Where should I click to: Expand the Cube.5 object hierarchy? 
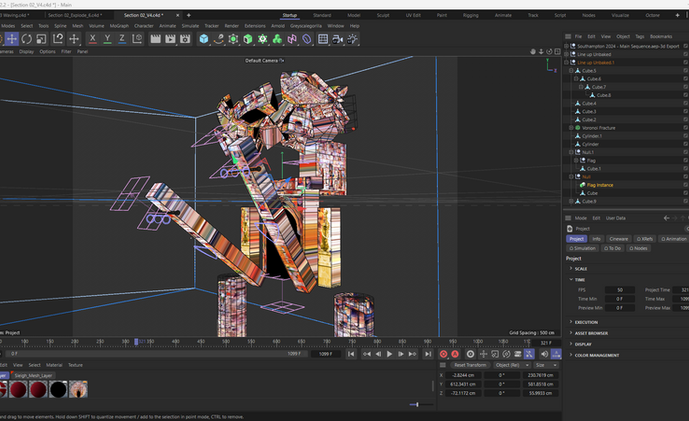(x=569, y=71)
